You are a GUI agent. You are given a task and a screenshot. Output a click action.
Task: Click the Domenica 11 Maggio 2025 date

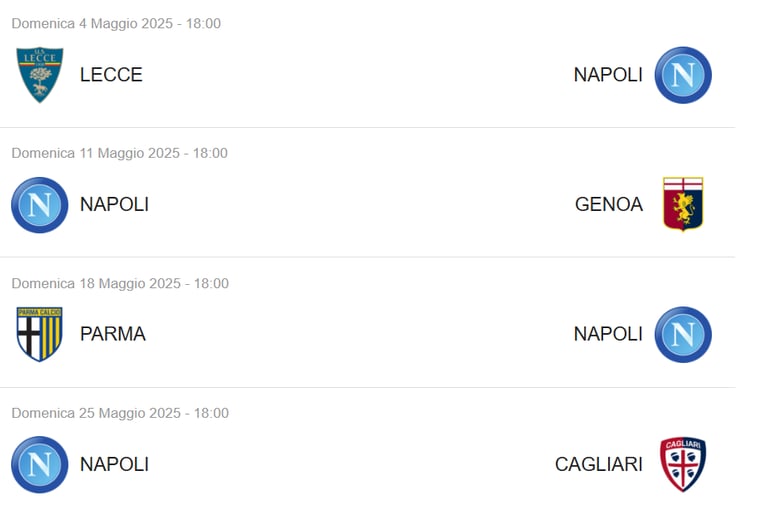coord(119,153)
